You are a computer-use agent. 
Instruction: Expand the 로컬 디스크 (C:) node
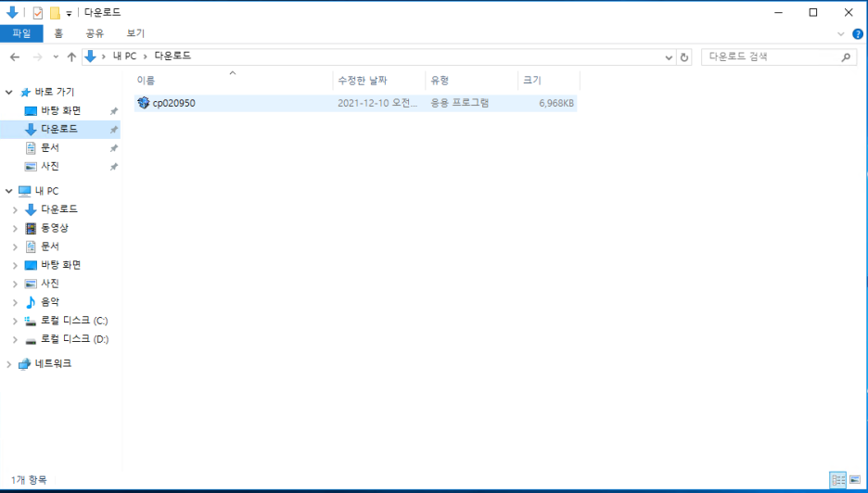pos(15,321)
